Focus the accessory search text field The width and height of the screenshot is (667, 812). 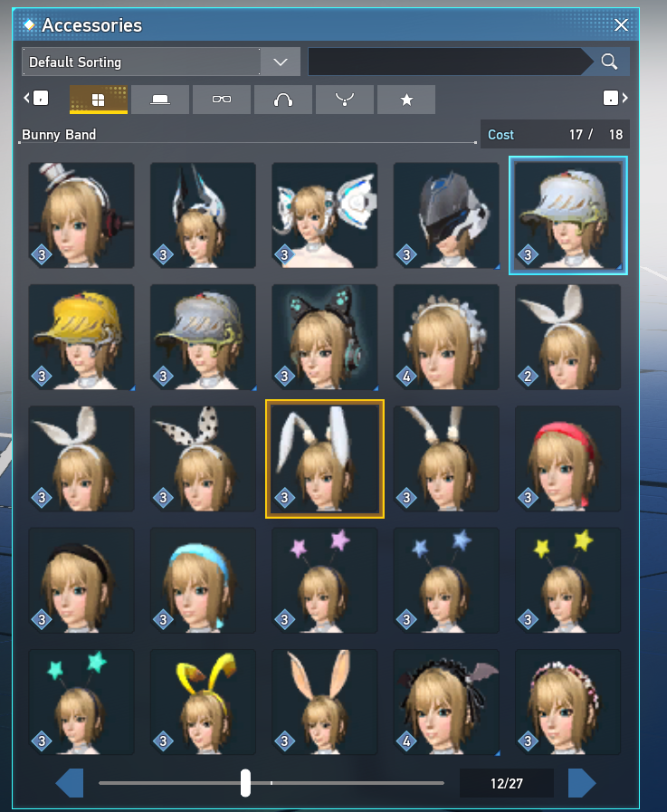coord(450,62)
